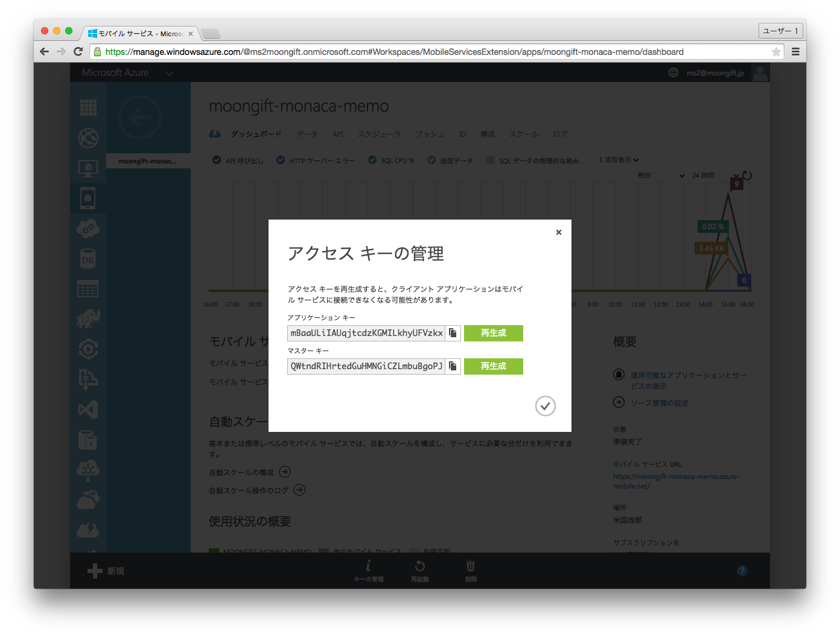Toggle the SQL CPU % metric checkbox
This screenshot has height=637, width=840.
[x=372, y=160]
